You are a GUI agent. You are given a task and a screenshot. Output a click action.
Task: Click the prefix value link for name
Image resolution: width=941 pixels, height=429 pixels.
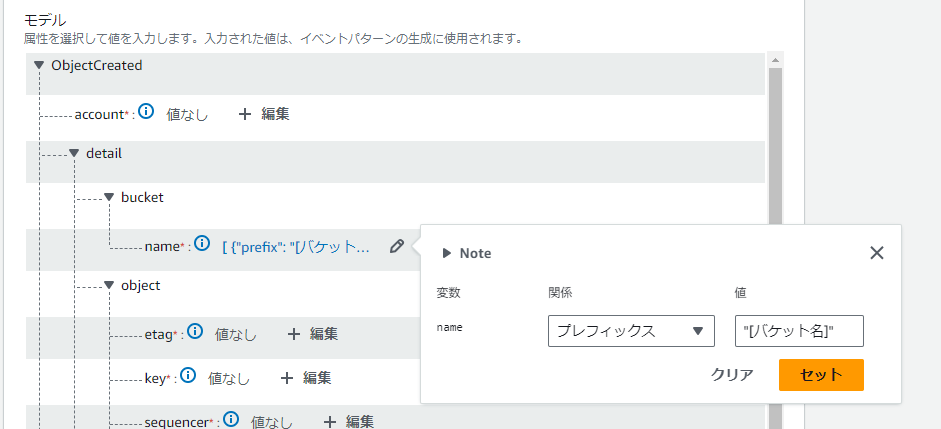pyautogui.click(x=296, y=247)
